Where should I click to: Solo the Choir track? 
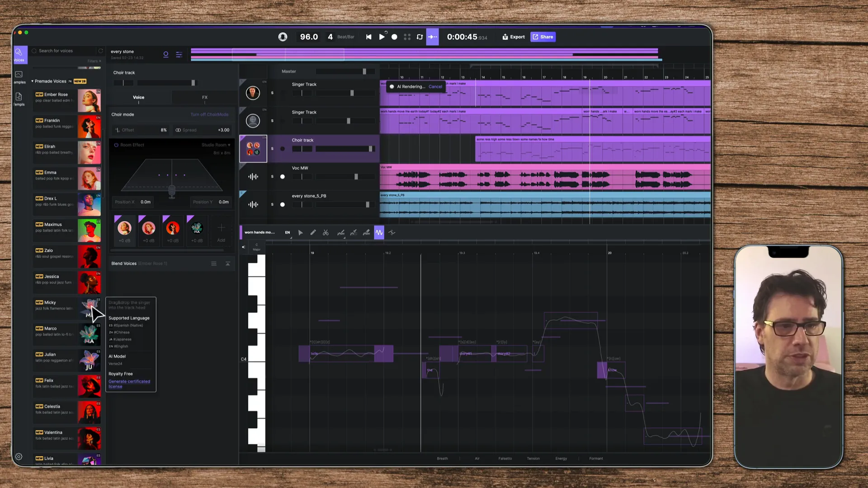272,149
